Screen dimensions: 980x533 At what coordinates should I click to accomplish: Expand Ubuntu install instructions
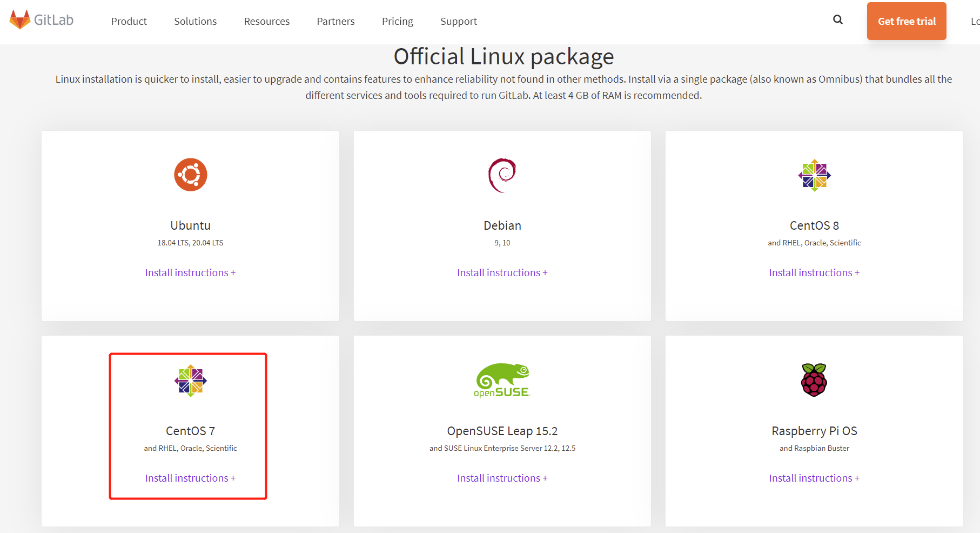[190, 272]
